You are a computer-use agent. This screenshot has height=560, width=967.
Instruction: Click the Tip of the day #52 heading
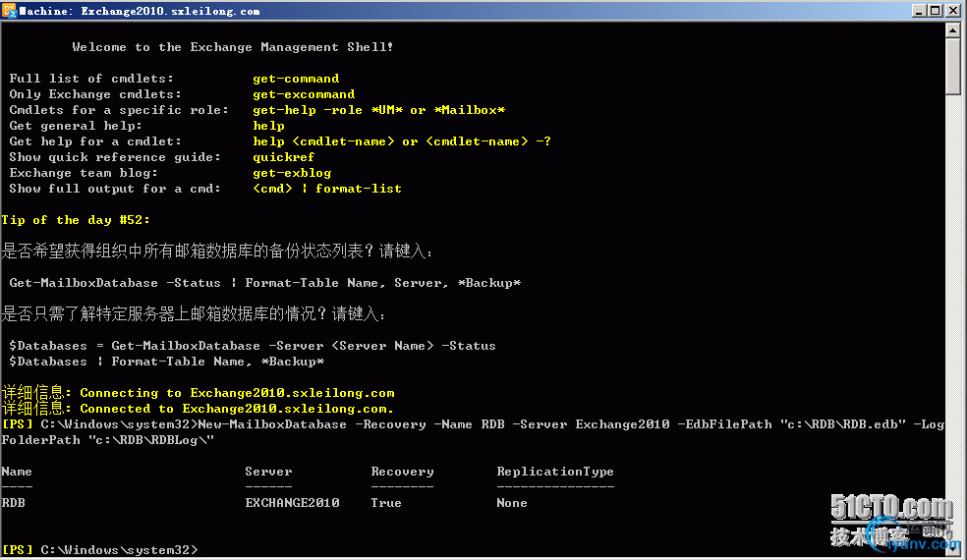pos(76,220)
